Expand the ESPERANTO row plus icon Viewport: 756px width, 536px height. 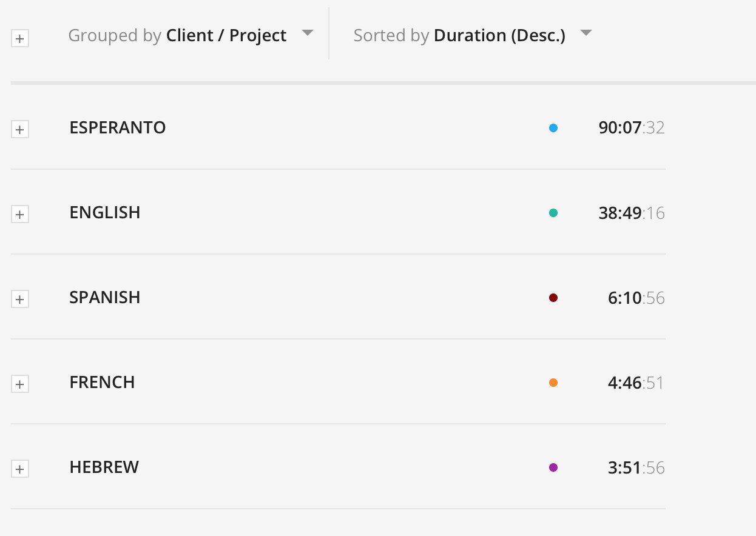(20, 130)
